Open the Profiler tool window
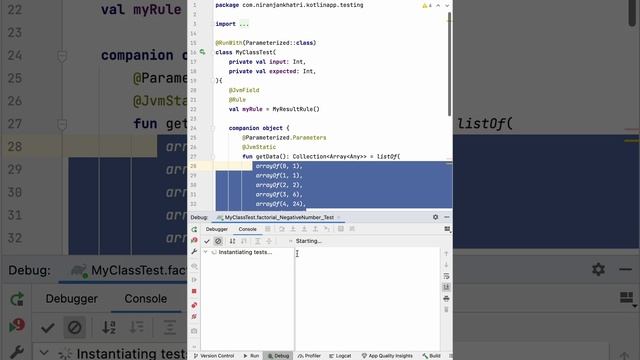The height and width of the screenshot is (360, 640). click(309, 356)
